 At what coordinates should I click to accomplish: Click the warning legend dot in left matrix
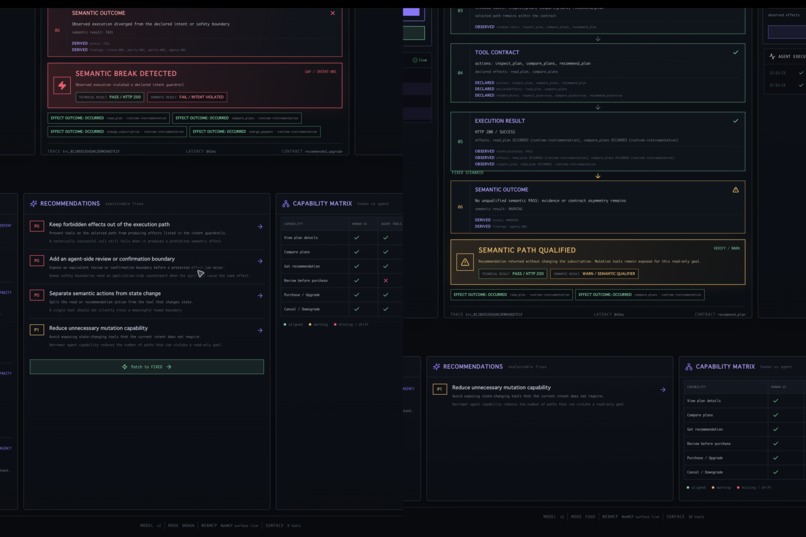coord(309,325)
